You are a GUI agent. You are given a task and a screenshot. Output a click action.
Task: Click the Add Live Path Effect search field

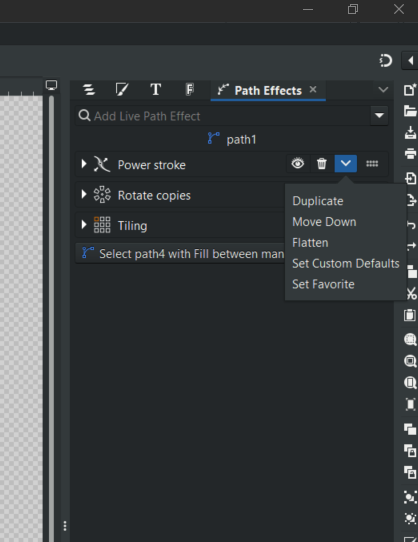pyautogui.click(x=223, y=116)
